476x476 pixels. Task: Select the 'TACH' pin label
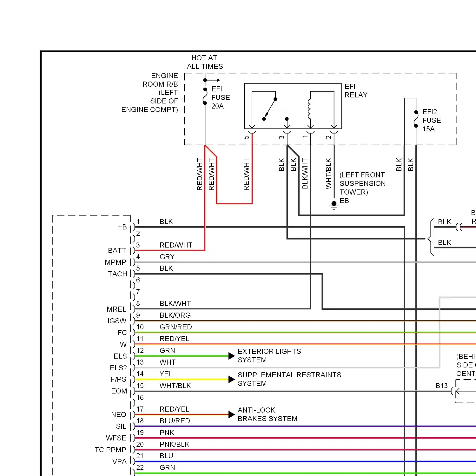click(x=117, y=274)
